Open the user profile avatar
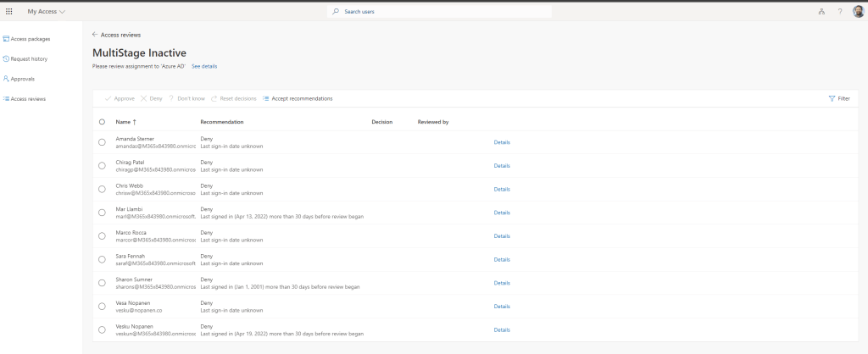This screenshot has width=868, height=354. pyautogui.click(x=857, y=11)
